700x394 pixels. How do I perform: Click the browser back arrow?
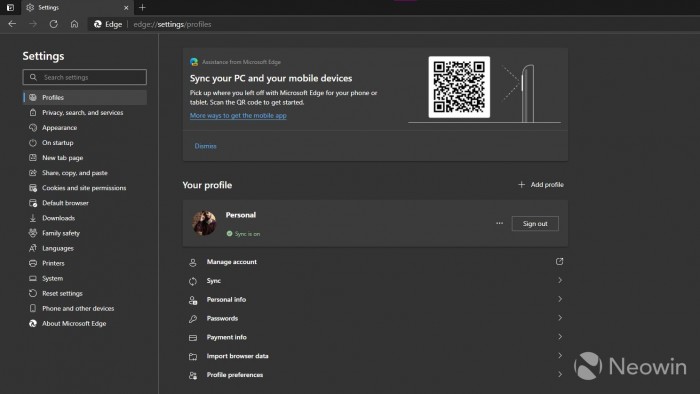coord(12,24)
